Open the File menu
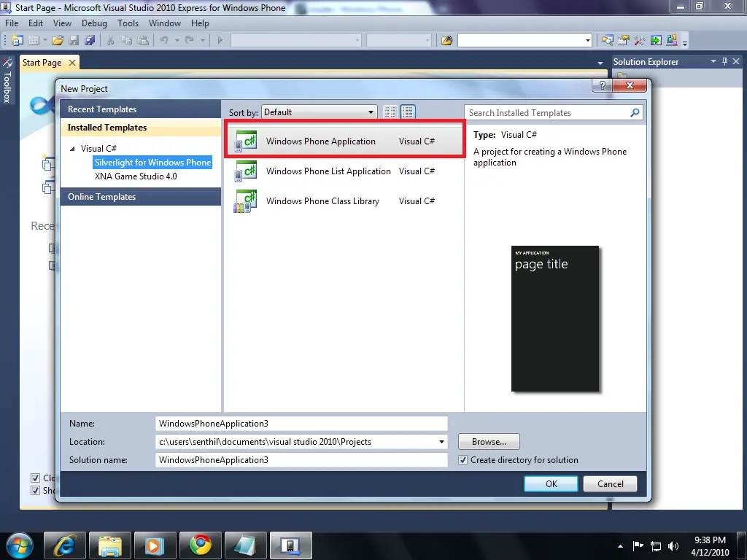Screen dimensions: 747x560 [12, 23]
